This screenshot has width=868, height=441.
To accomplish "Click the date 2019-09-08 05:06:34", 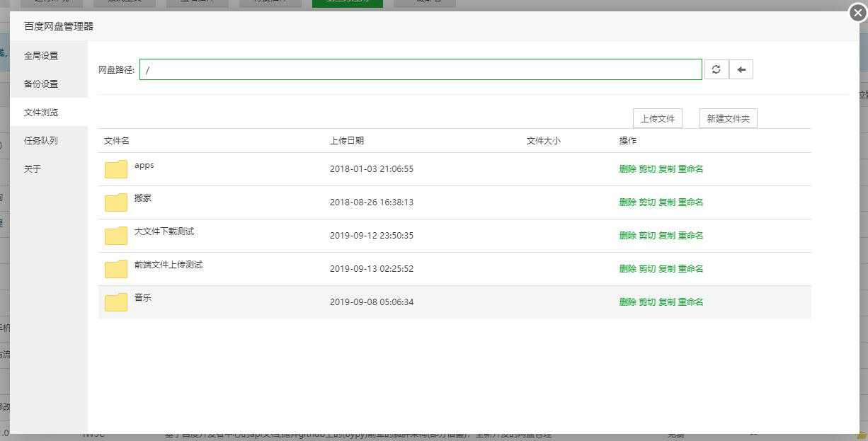I will point(372,302).
